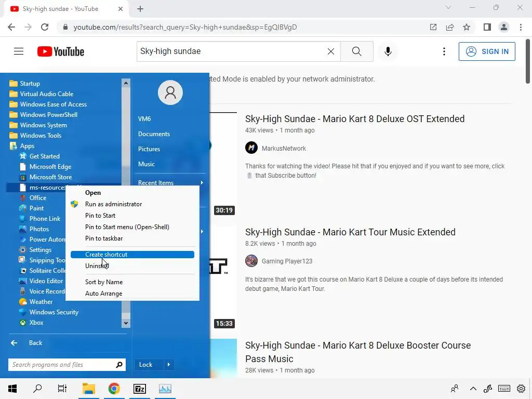Screen dimensions: 532x399
Task: Expand the Windows Tools folder
Action: click(41, 136)
